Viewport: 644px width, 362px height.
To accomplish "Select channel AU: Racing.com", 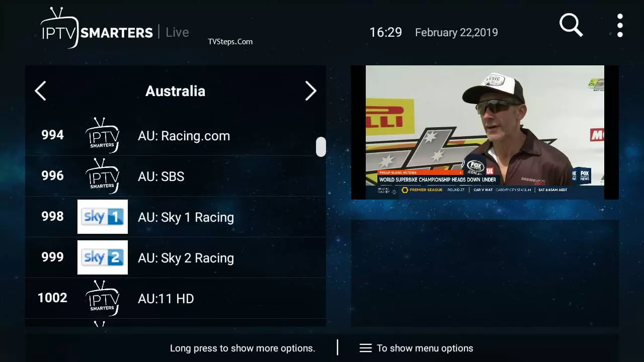I will (184, 136).
